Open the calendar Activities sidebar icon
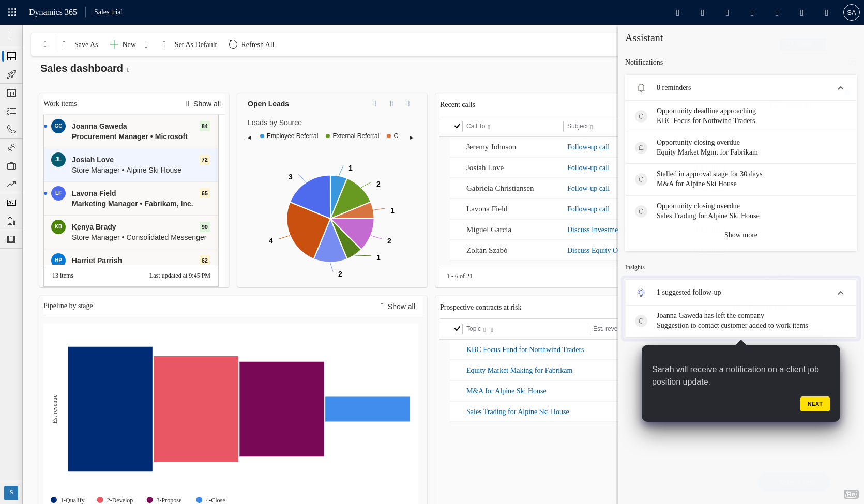The image size is (864, 504). (11, 93)
